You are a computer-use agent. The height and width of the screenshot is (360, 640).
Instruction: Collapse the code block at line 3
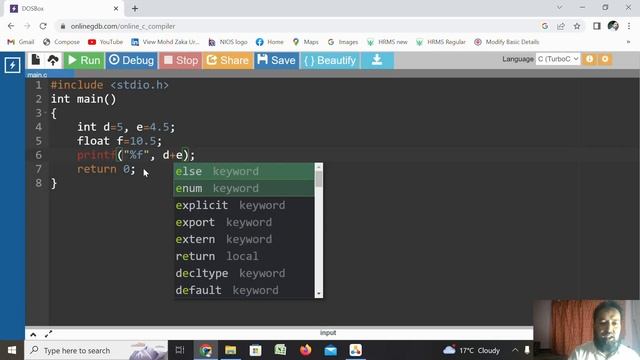coord(46,112)
